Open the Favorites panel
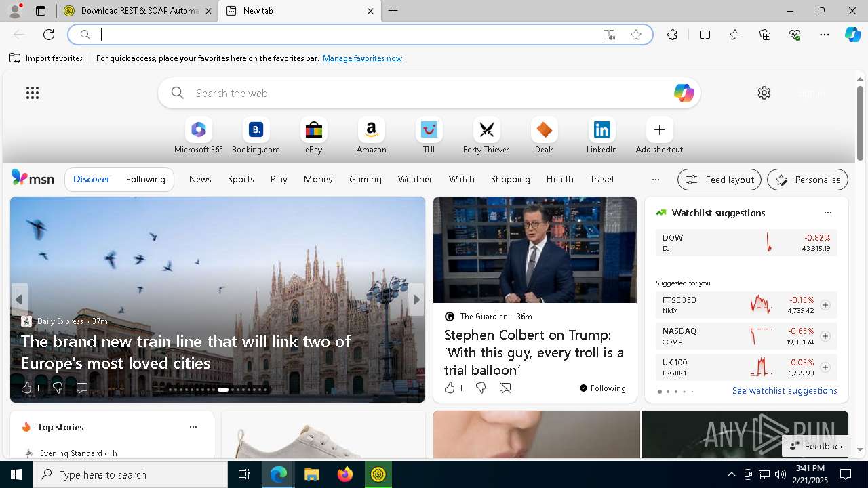 coord(735,35)
